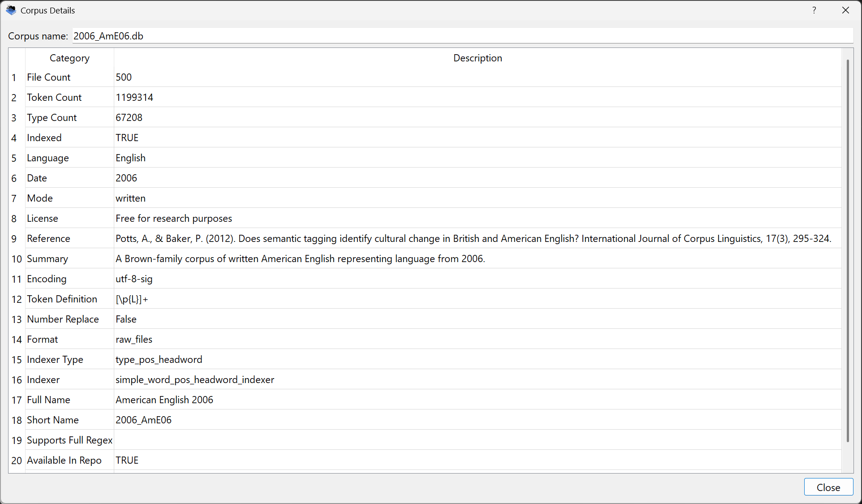Click the Indexer Type value type_pos_headword
The width and height of the screenshot is (862, 504).
(x=159, y=360)
